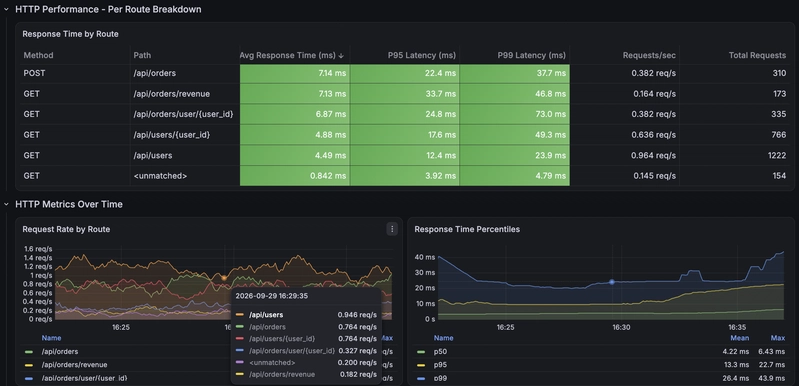The image size is (799, 386).
Task: Click 43.9 ms max value for p99
Action: (x=771, y=378)
